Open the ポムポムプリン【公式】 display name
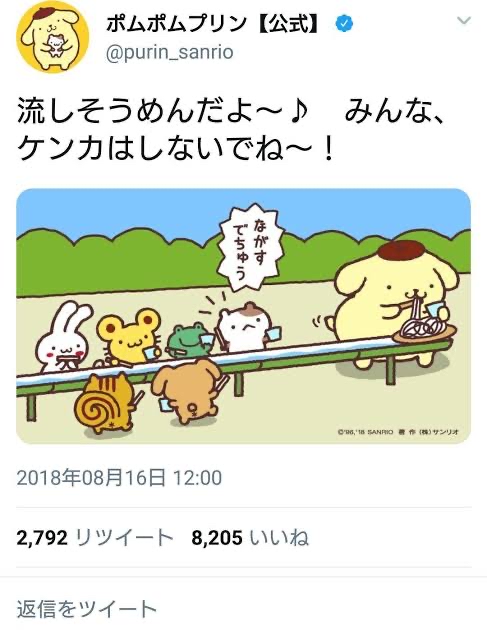 click(x=214, y=24)
